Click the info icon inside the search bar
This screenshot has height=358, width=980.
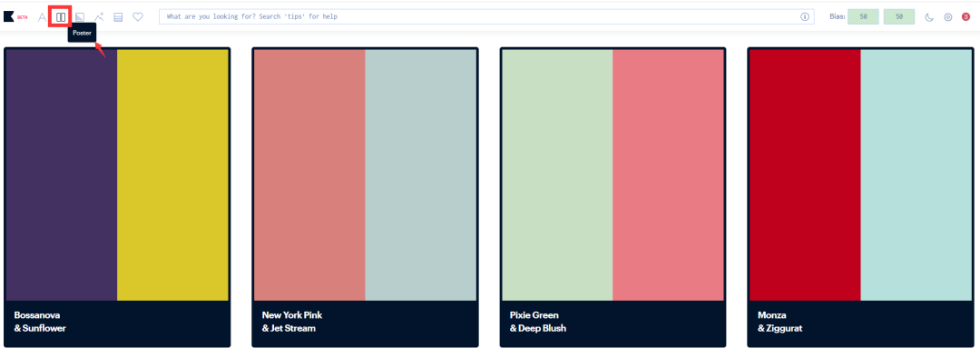pyautogui.click(x=805, y=17)
